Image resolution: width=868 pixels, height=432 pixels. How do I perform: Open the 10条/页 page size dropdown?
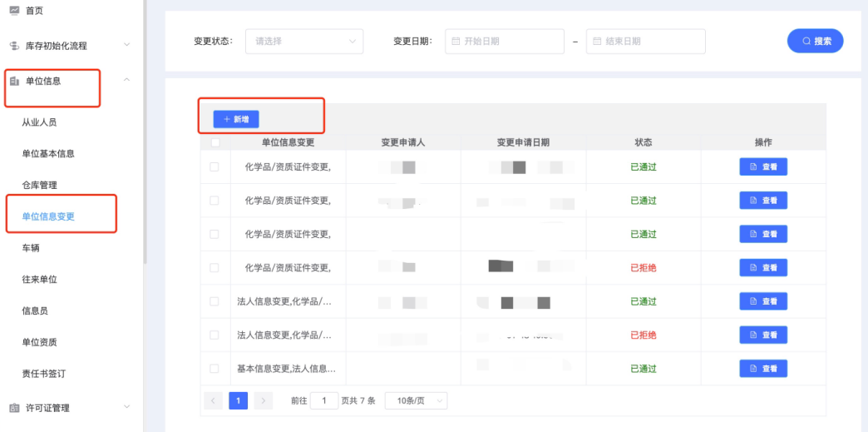pos(416,401)
